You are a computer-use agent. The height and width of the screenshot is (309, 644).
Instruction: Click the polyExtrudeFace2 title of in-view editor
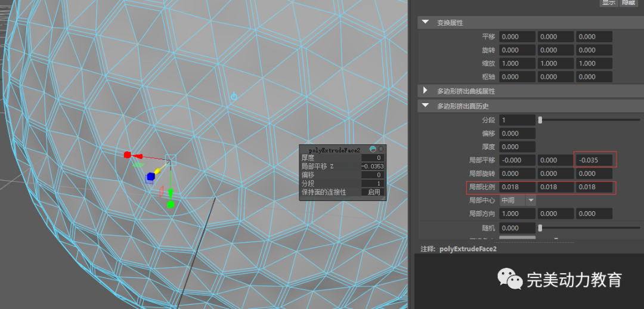[335, 150]
